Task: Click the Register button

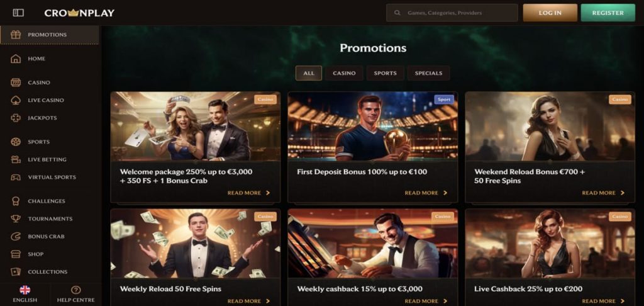Action: (608, 13)
